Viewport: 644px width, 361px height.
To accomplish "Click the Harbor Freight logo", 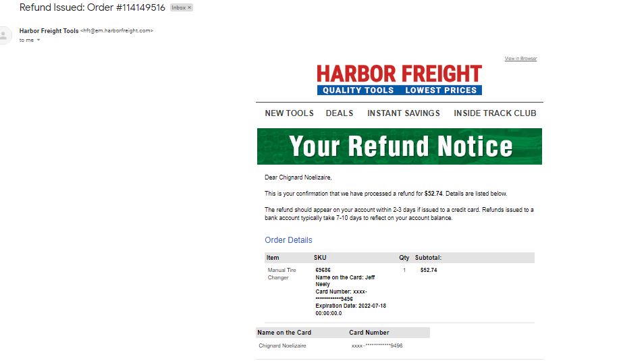I will click(399, 80).
